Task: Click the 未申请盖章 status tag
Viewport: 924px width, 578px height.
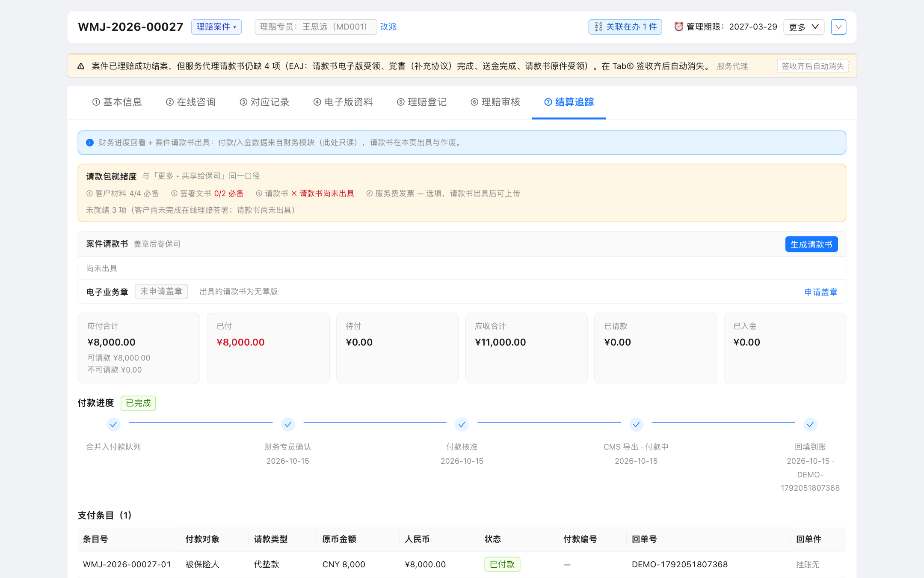Action: 161,292
